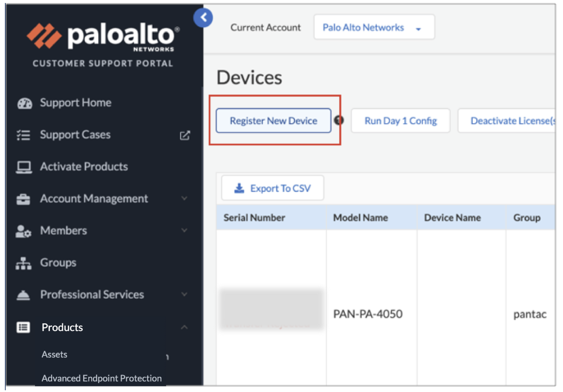This screenshot has width=563, height=392.
Task: Click the Palo Alto Networks logo
Action: coord(103,37)
